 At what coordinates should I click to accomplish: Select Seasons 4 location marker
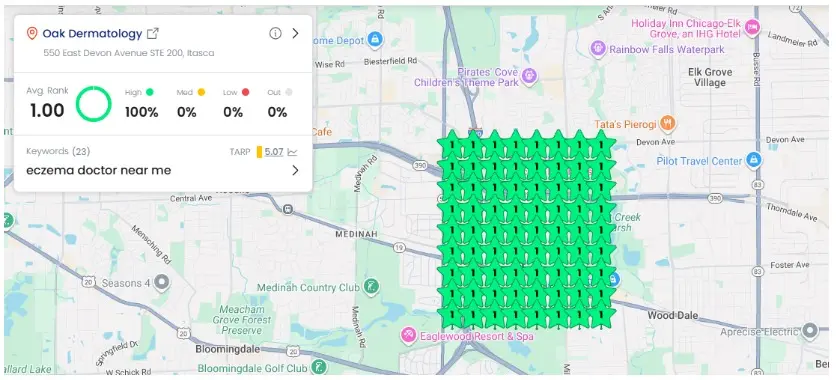click(x=162, y=282)
